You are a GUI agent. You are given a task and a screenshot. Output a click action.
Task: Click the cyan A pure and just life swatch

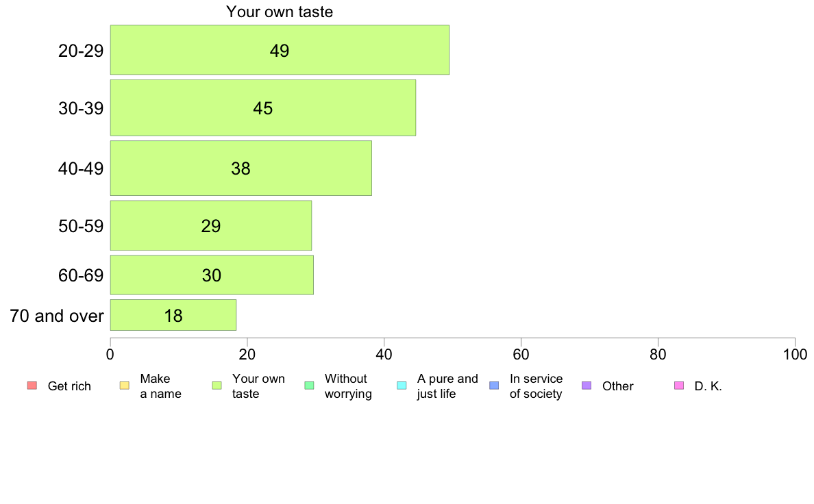402,386
